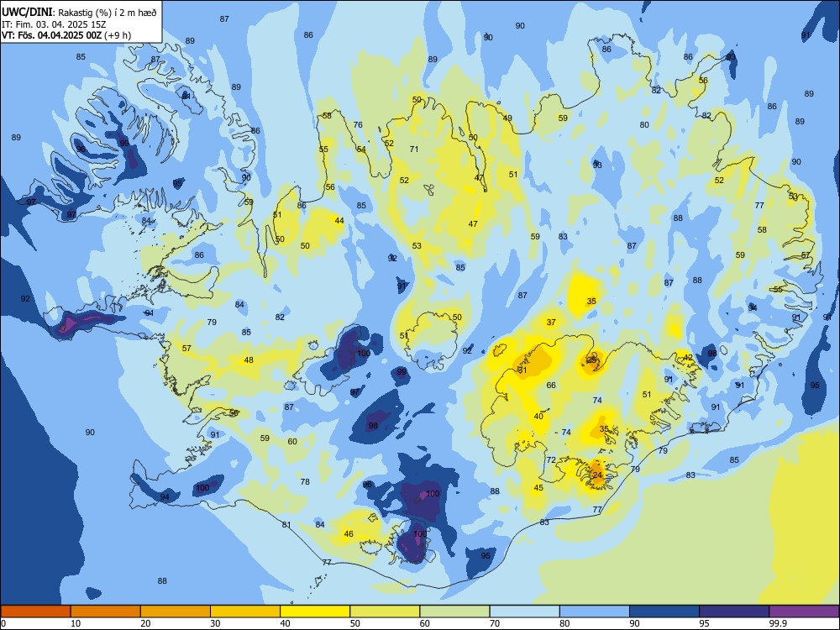840x630 pixels.
Task: Select the map value 46
Action: (349, 533)
